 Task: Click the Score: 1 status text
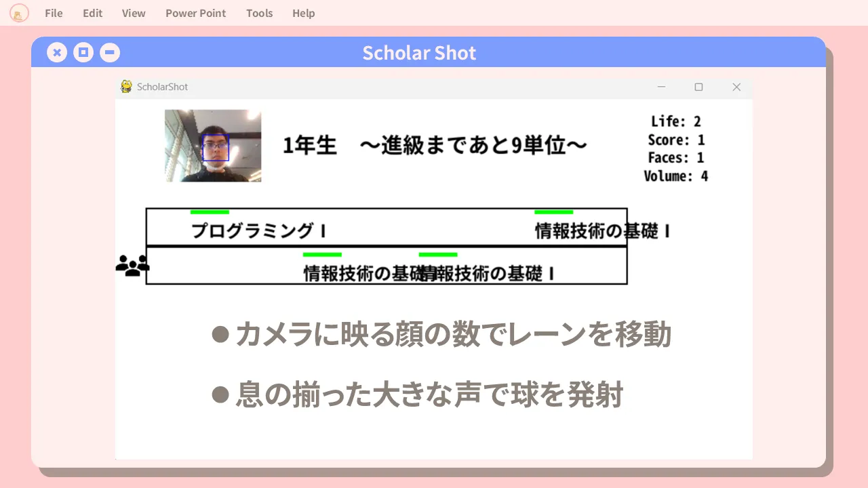[676, 140]
